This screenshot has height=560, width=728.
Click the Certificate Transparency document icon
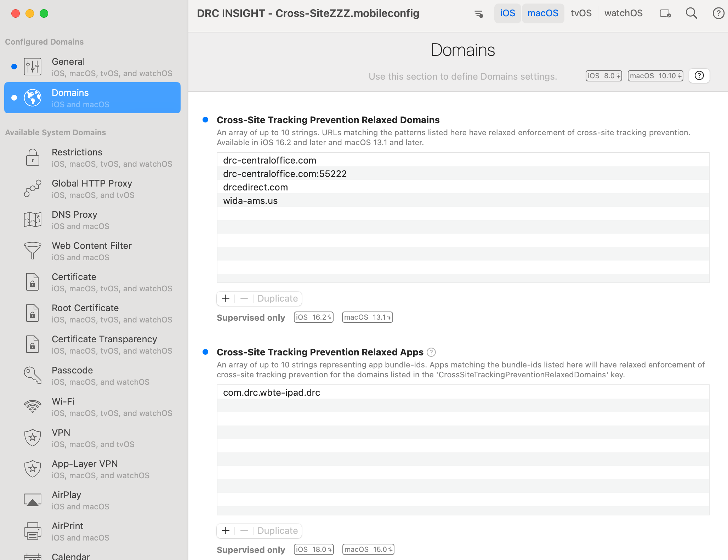pos(33,344)
